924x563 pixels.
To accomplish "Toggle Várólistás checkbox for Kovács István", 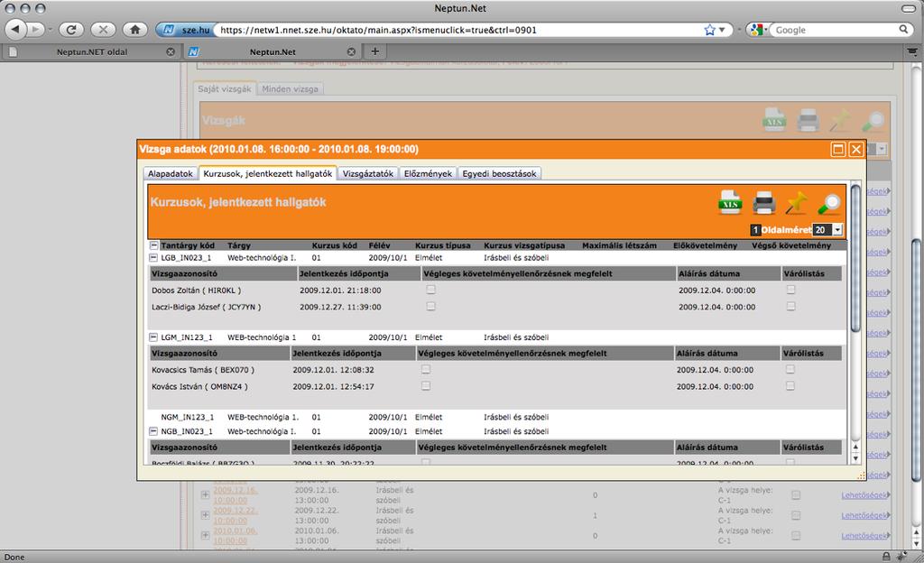I will pyautogui.click(x=790, y=386).
